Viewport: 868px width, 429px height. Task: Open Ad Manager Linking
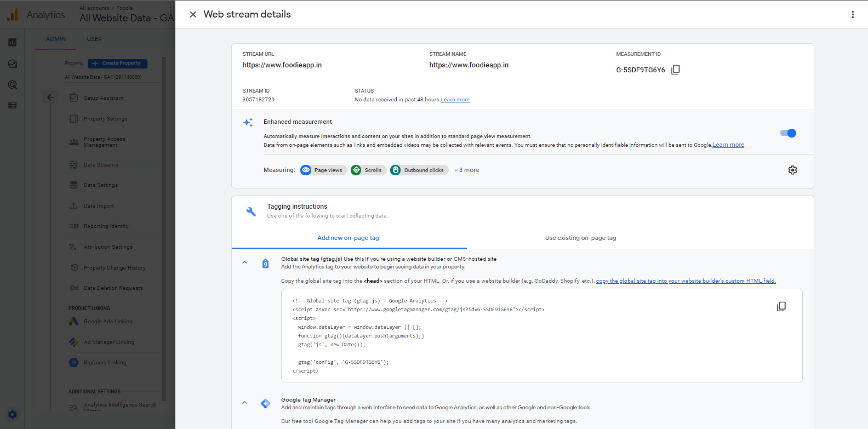tap(108, 342)
